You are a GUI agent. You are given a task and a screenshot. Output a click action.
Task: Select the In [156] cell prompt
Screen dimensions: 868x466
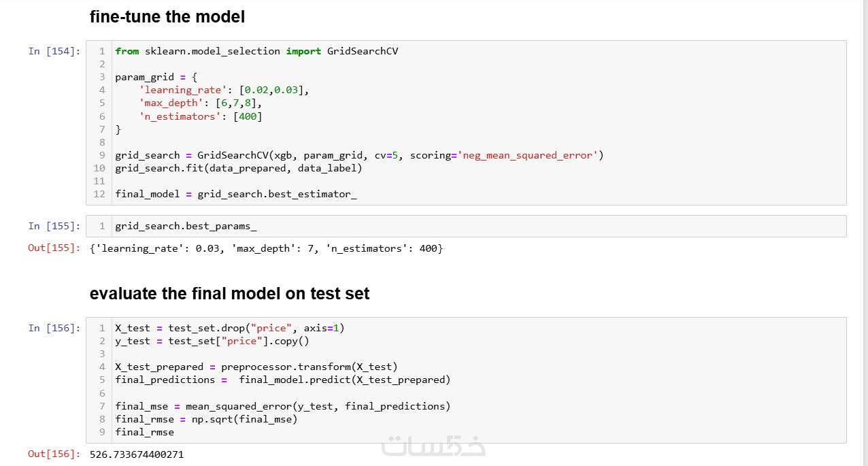click(54, 328)
